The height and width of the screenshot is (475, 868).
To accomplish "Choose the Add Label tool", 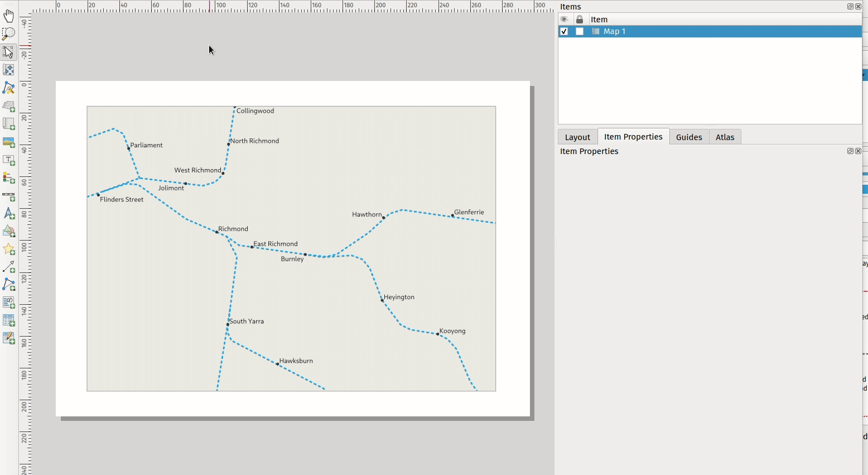I will click(8, 160).
